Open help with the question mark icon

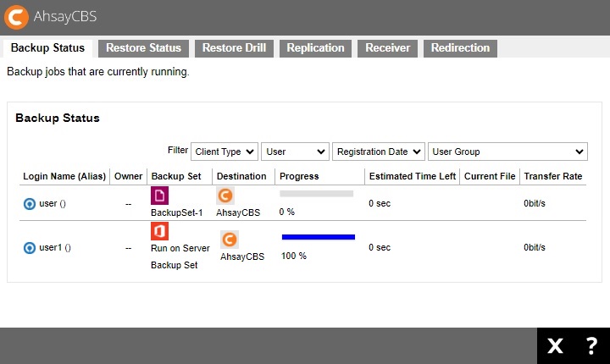[x=591, y=345]
